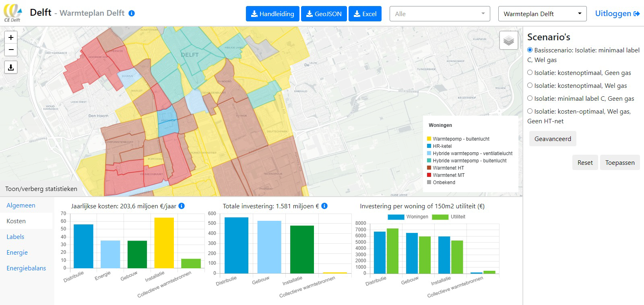Zoom out on the map
The height and width of the screenshot is (305, 644).
click(x=11, y=50)
